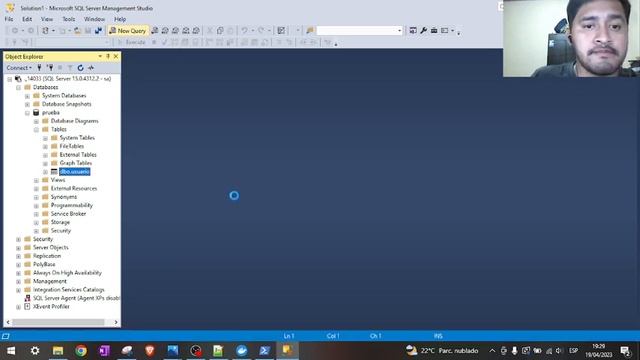Click the New Query toolbar button
The image size is (640, 360).
[x=128, y=31]
